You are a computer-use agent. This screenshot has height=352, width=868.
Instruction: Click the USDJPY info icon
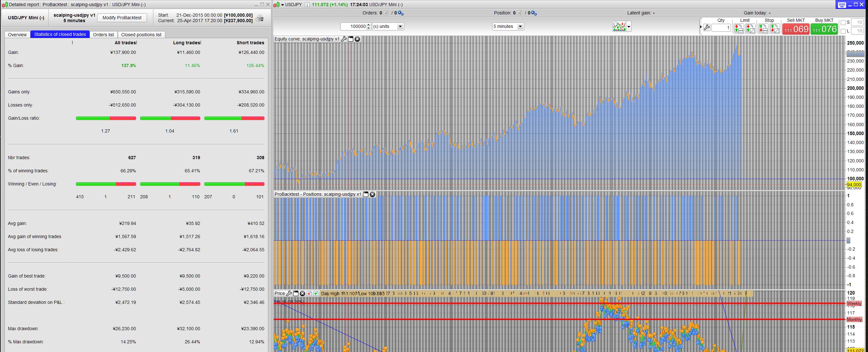click(x=307, y=5)
